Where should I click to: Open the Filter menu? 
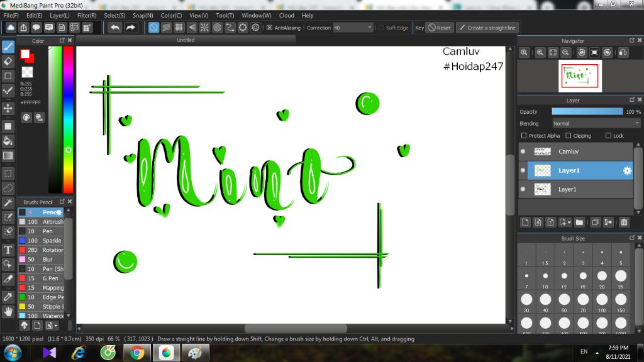[87, 16]
